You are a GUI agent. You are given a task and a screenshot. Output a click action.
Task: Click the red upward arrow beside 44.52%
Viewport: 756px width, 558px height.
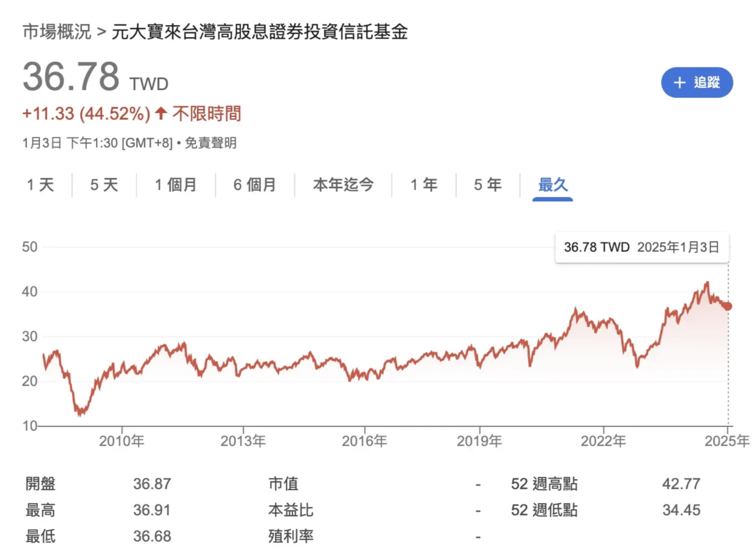[x=161, y=114]
